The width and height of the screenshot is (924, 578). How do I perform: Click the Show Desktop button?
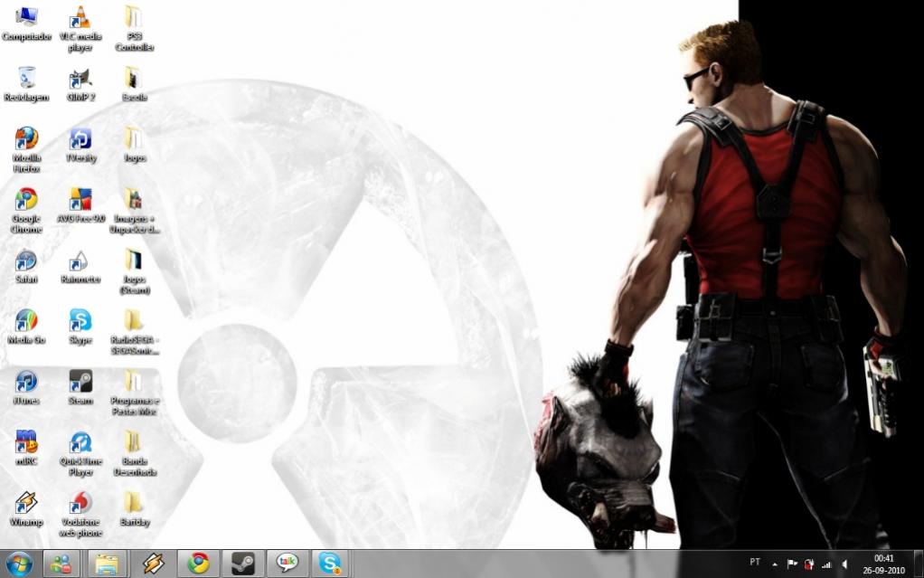[x=918, y=564]
